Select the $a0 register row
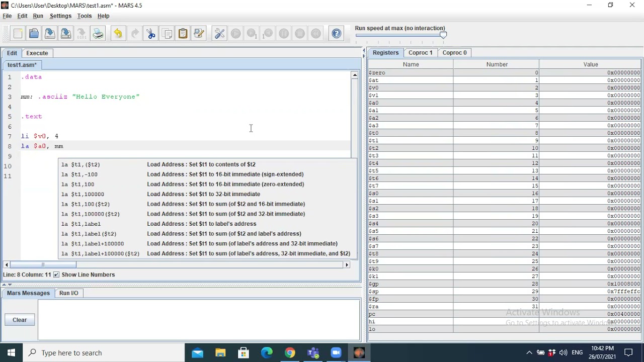This screenshot has width=644, height=362. (x=505, y=103)
